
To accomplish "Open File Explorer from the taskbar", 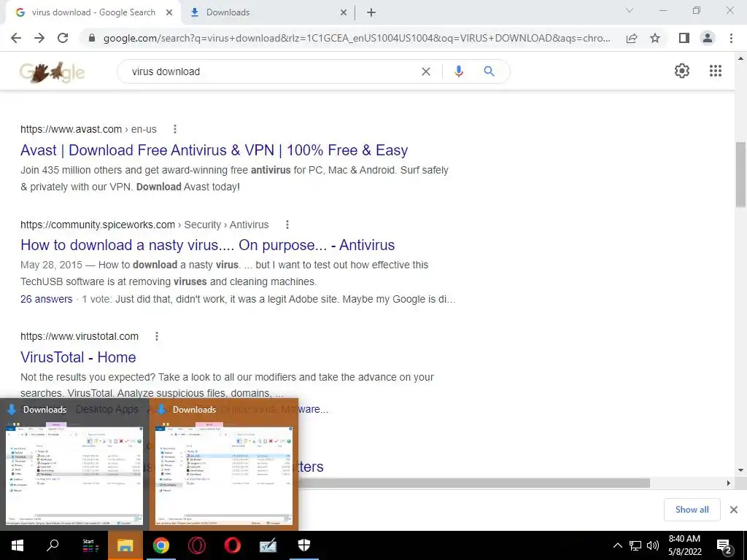I will [x=125, y=545].
